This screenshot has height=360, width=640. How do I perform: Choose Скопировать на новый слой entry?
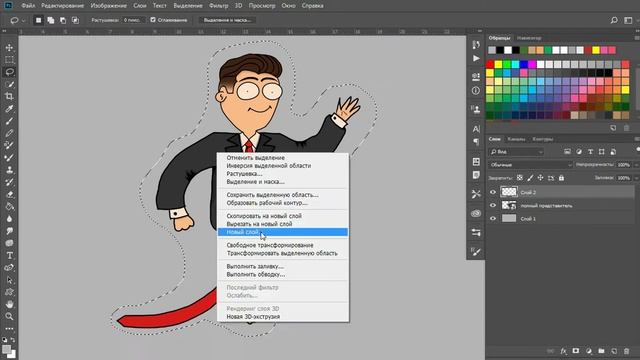click(282, 216)
